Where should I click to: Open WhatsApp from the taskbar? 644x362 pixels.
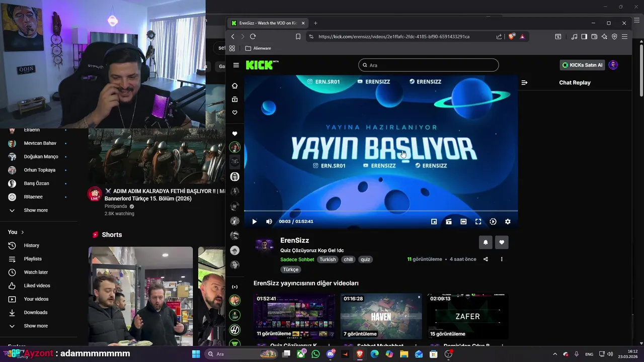click(315, 354)
